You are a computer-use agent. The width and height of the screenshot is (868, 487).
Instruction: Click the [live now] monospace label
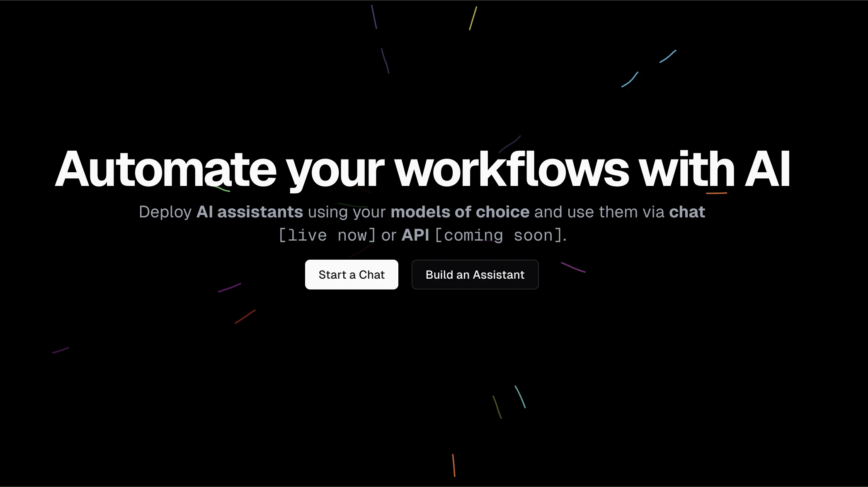(x=327, y=235)
